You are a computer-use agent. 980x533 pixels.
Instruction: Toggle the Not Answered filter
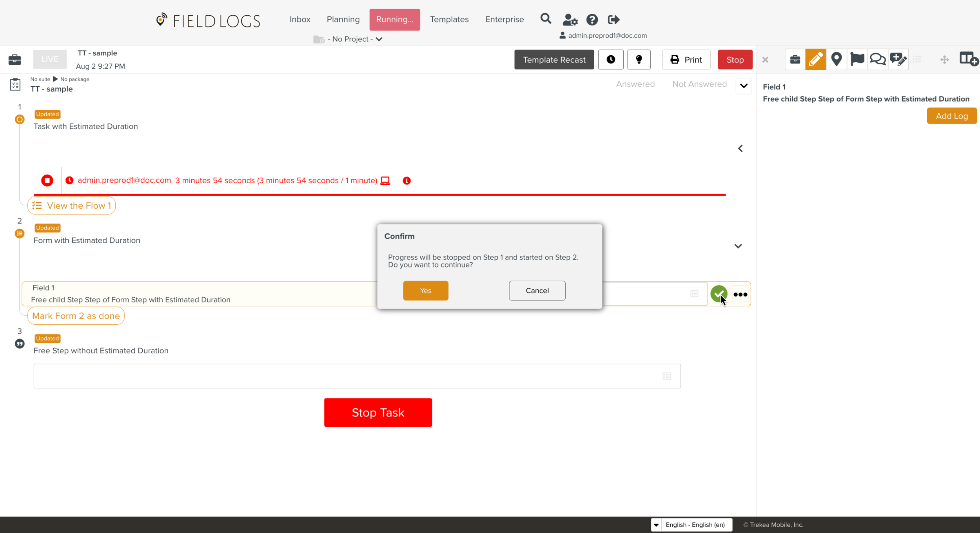coord(699,84)
